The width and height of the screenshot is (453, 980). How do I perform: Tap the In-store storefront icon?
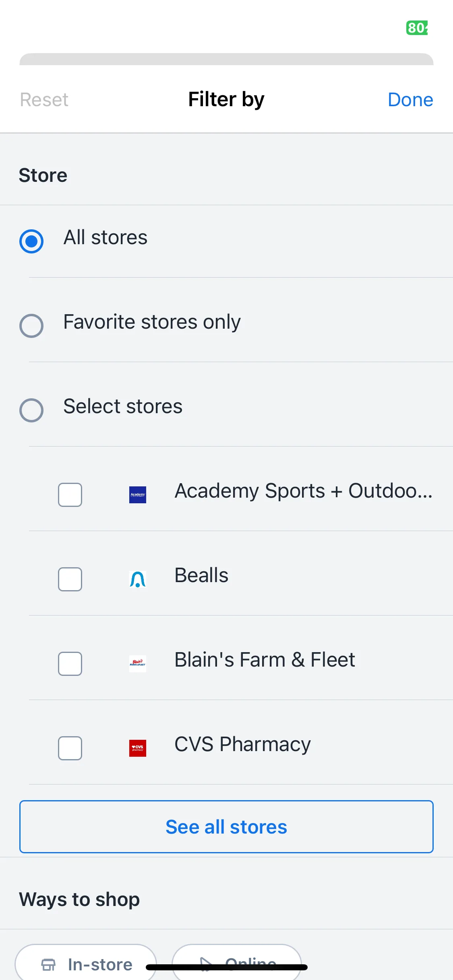tap(48, 964)
